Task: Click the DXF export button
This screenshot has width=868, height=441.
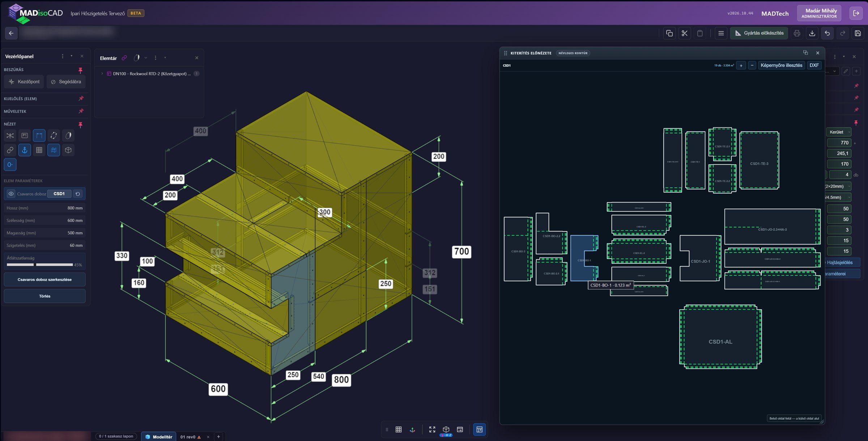Action: click(x=814, y=65)
